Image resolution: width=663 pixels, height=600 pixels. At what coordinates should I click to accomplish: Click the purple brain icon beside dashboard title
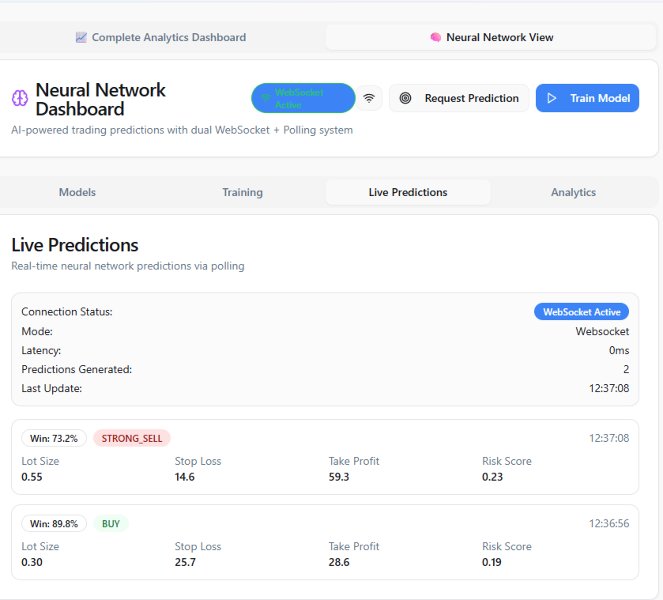coord(19,98)
